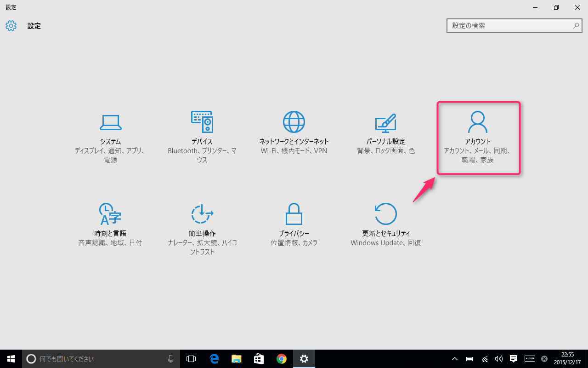
Task: Open the アカウント person icon
Action: [x=478, y=122]
